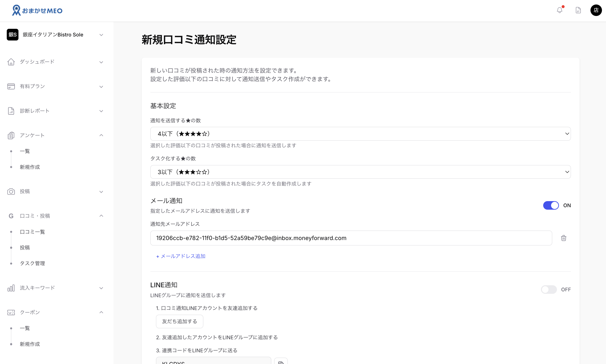606x364 pixels.
Task: Turn off the メール通知 toggle
Action: pyautogui.click(x=551, y=205)
